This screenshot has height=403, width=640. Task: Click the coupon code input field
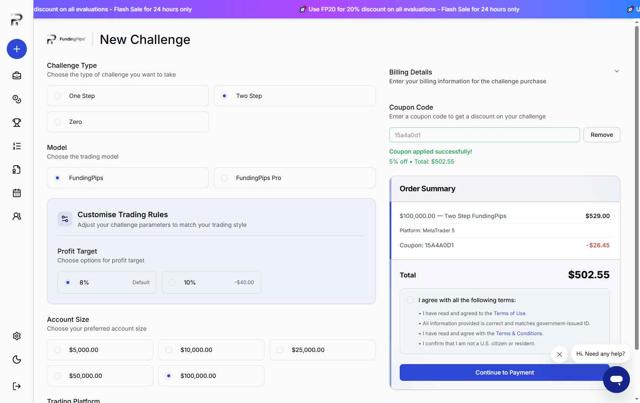tap(484, 135)
